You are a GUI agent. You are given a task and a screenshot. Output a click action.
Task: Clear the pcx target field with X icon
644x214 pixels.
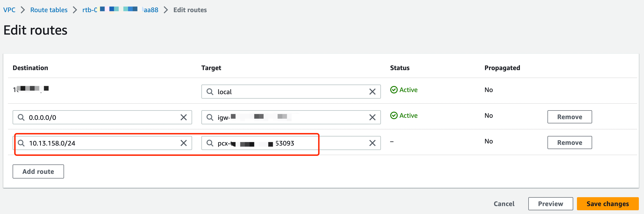(372, 143)
